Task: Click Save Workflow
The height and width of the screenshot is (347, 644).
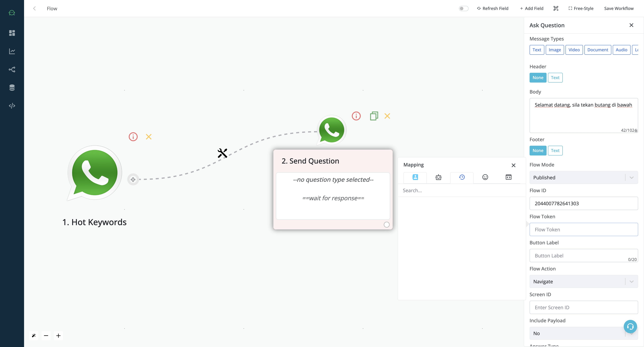Action: click(619, 8)
